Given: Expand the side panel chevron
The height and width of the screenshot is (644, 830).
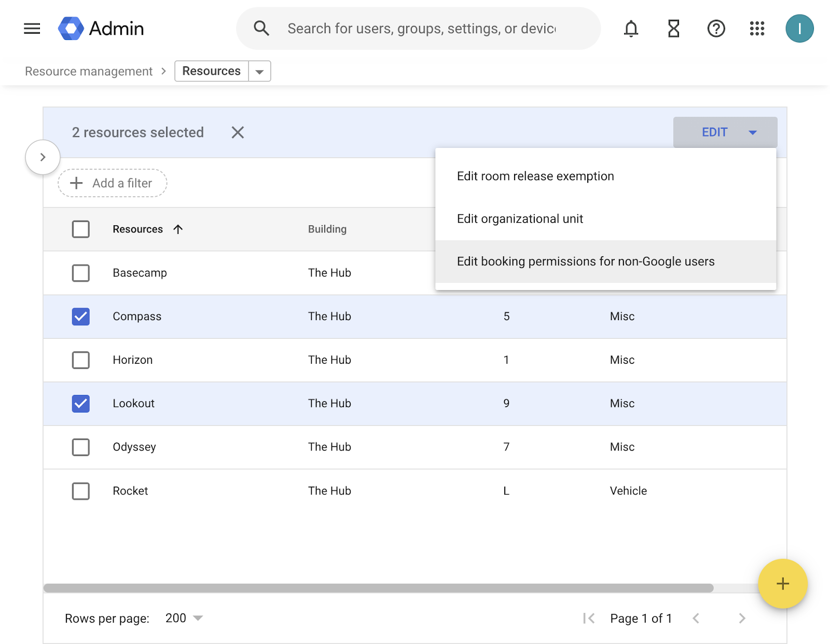Looking at the screenshot, I should [43, 157].
